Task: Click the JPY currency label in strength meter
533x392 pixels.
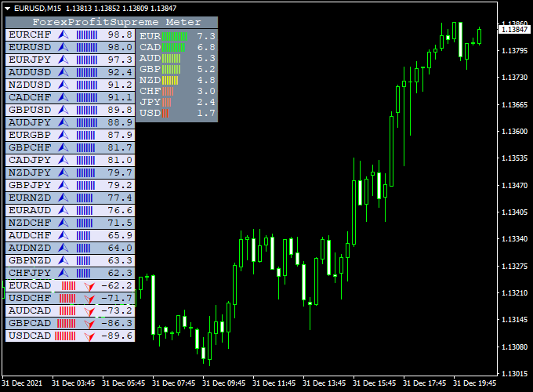Action: tap(150, 102)
